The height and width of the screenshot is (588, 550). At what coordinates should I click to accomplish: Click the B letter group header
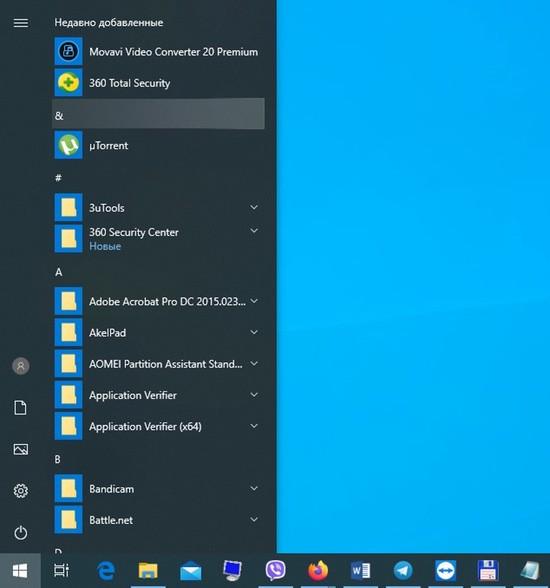click(57, 459)
